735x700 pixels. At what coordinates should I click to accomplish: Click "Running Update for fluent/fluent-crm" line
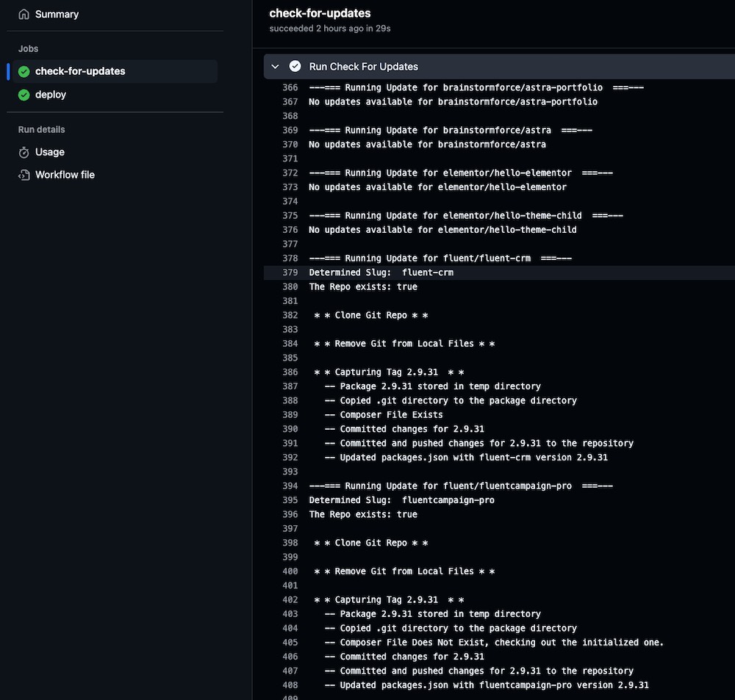440,258
